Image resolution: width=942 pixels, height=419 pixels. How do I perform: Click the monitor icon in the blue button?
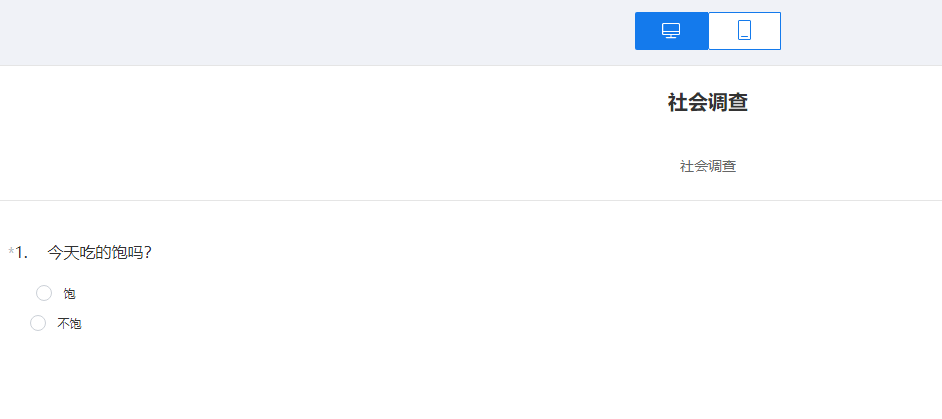[671, 31]
